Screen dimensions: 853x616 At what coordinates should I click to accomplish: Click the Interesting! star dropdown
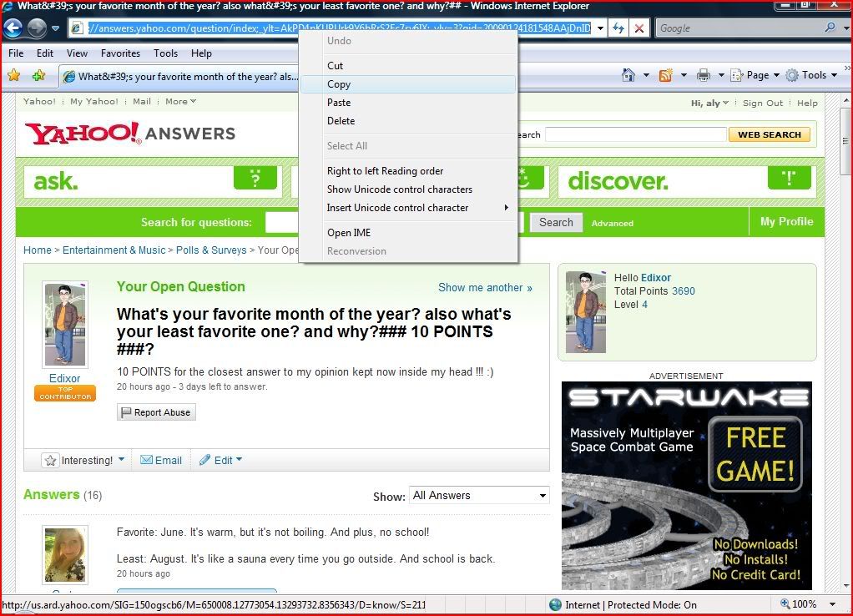[84, 461]
